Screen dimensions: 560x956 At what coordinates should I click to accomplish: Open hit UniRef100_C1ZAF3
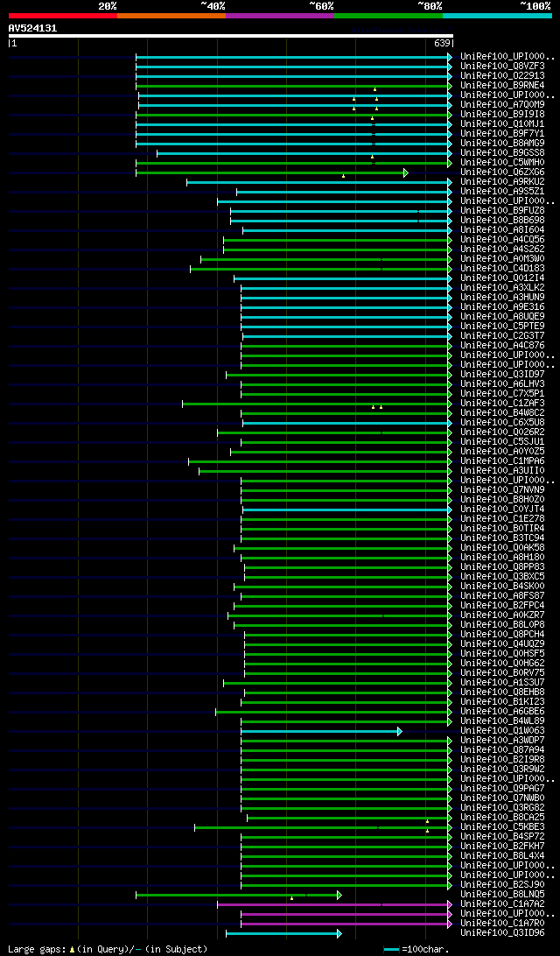[x=503, y=403]
